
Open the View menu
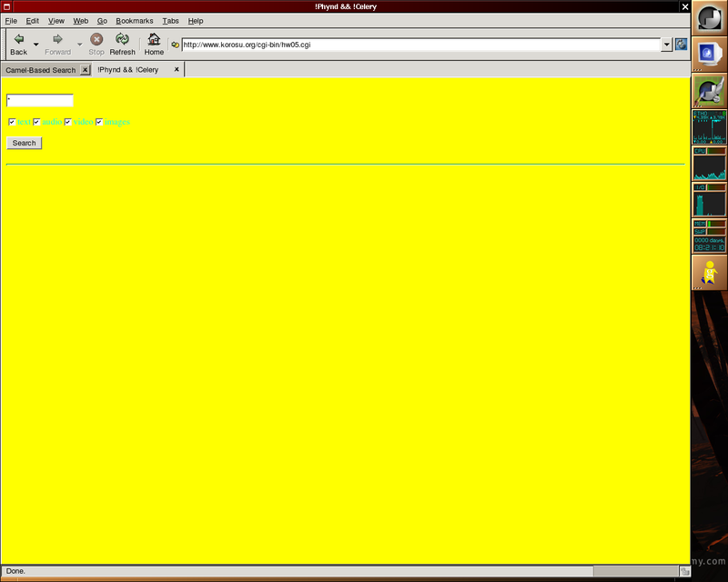(x=56, y=21)
